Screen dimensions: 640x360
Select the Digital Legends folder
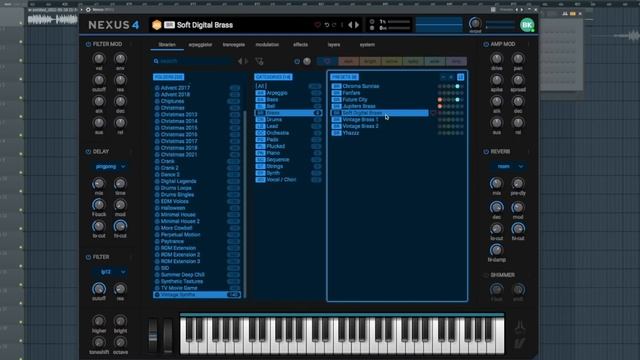(197, 181)
